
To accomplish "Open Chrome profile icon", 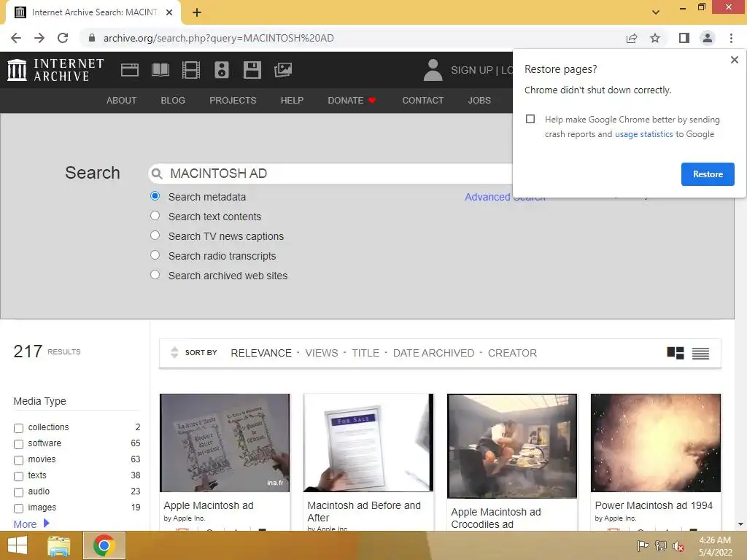I will tap(708, 38).
